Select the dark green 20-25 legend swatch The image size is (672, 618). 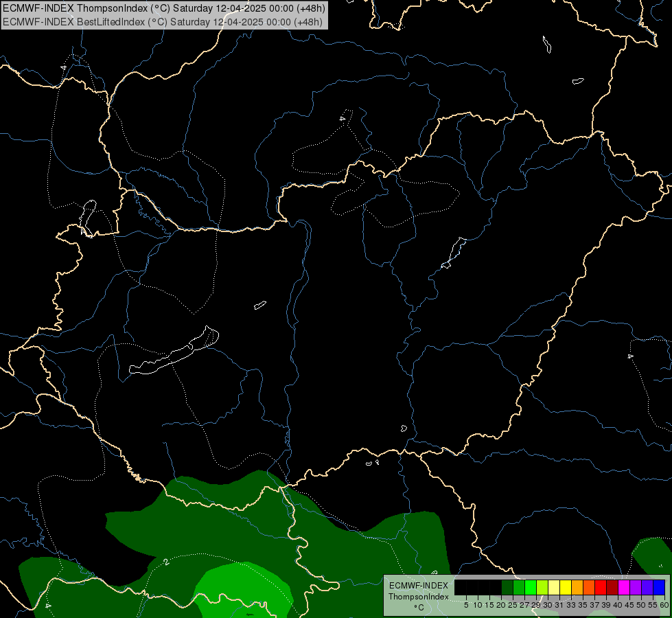[507, 587]
